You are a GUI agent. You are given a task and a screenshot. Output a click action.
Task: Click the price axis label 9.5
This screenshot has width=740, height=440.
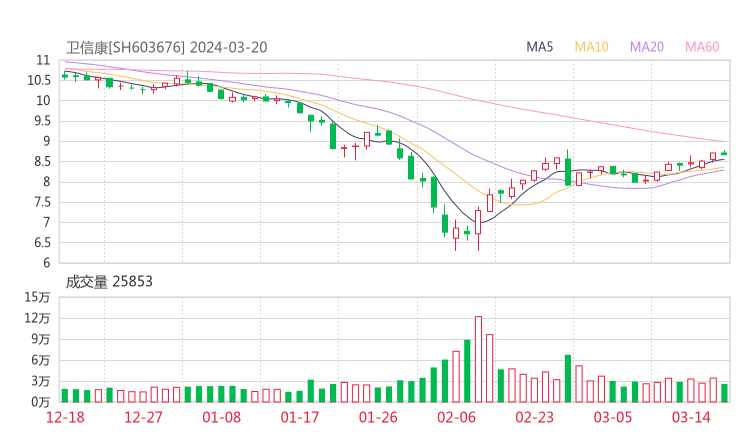[41, 121]
